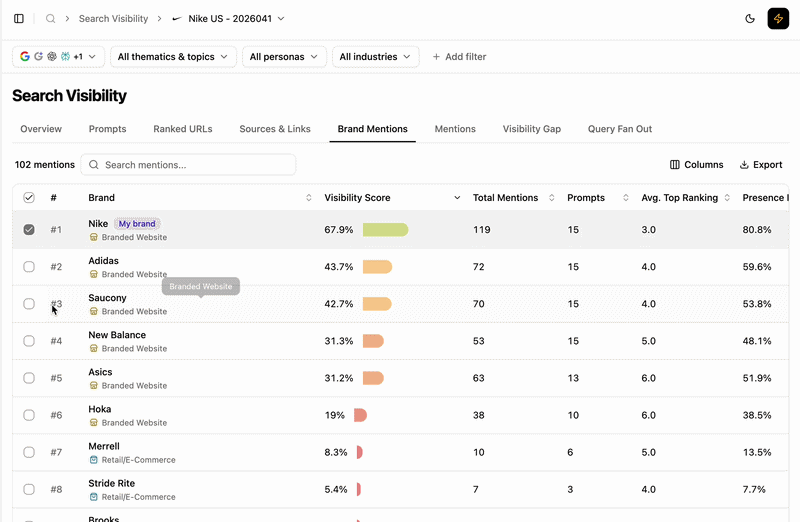
Task: Click the 67.9% visibility score value
Action: click(339, 230)
